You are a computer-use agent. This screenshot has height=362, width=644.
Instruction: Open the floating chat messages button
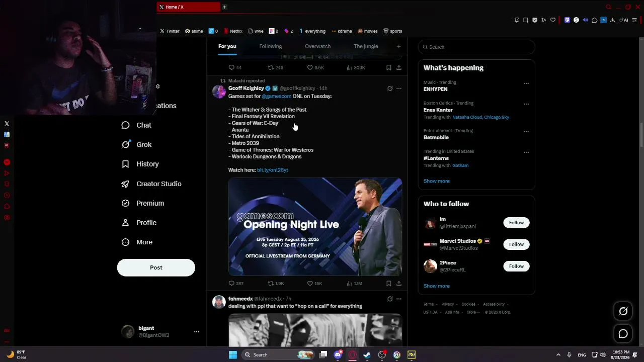623,333
